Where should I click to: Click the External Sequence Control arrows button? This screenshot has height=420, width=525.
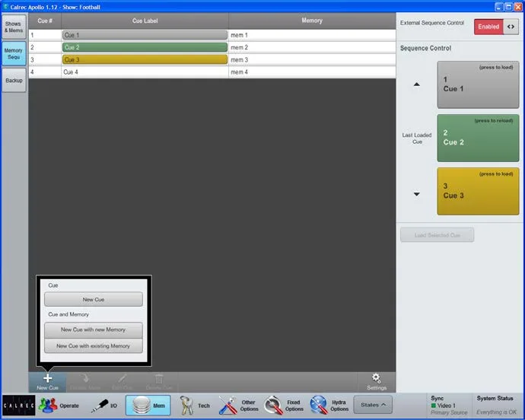(x=511, y=27)
